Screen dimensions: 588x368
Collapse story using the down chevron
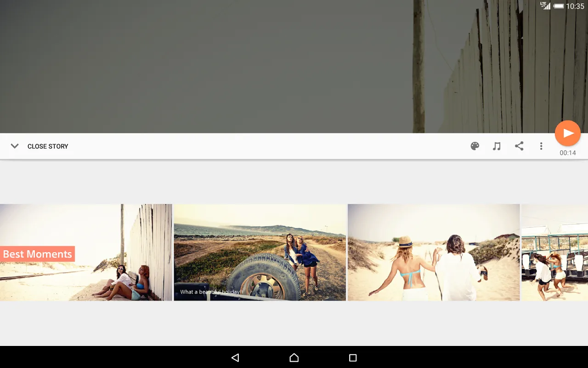(15, 146)
